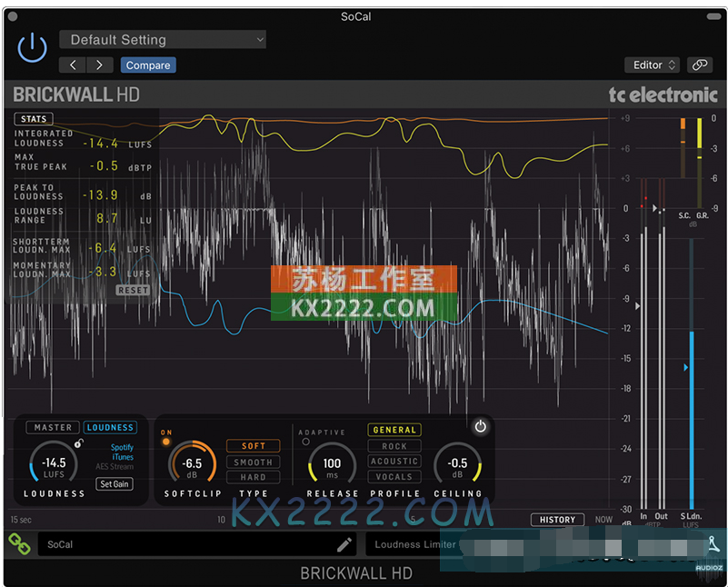Click the green chain icon at bottom left

[19, 544]
